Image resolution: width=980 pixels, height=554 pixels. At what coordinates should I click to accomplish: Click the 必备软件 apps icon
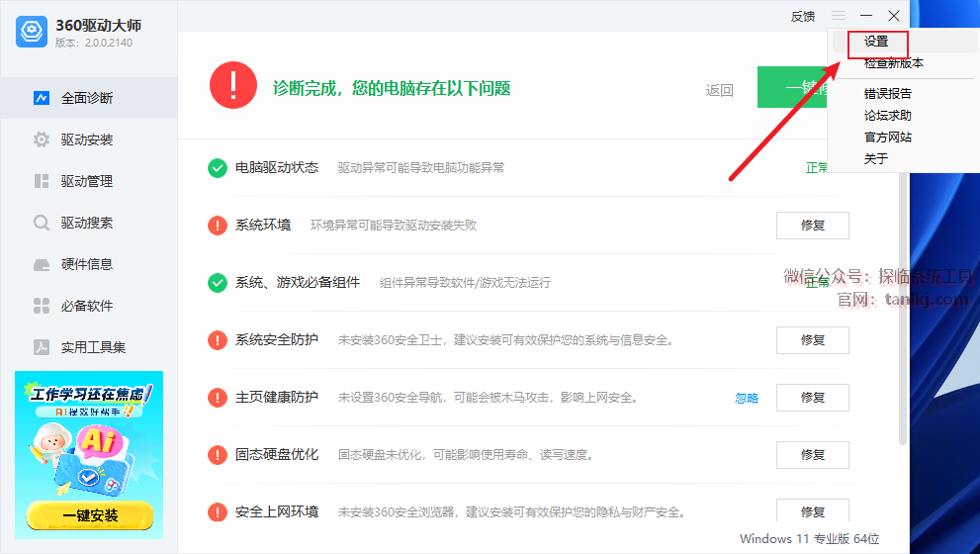point(42,306)
